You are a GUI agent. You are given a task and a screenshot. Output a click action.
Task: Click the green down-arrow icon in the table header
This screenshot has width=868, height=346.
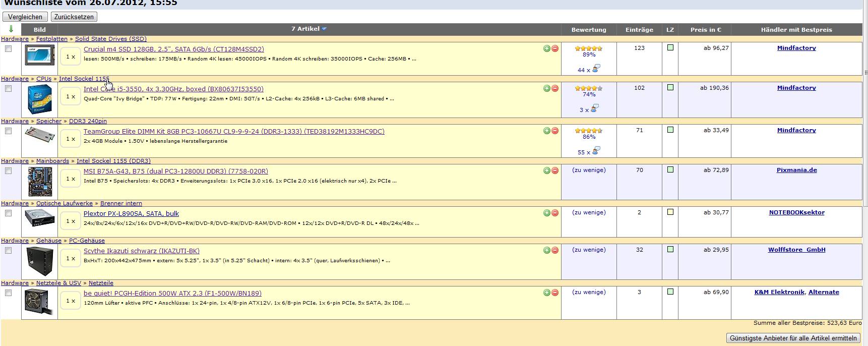click(x=11, y=29)
